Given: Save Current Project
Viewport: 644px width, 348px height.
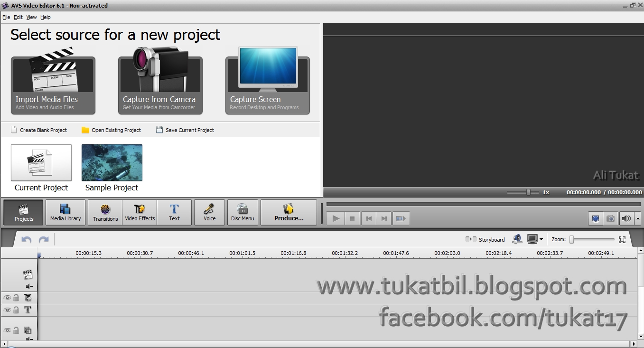Looking at the screenshot, I should pyautogui.click(x=185, y=130).
